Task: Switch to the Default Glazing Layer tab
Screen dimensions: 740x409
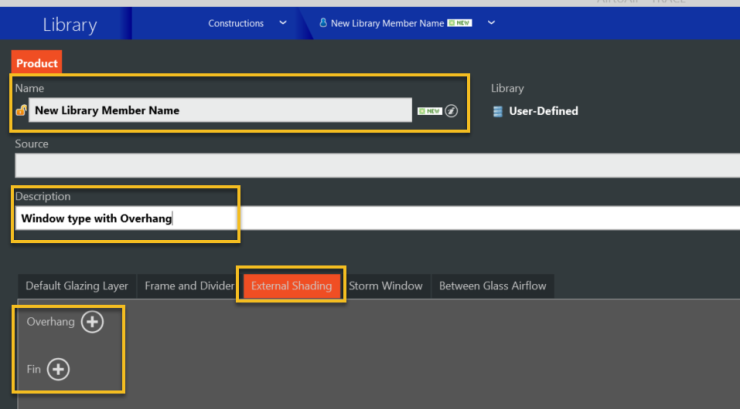Action: point(77,286)
